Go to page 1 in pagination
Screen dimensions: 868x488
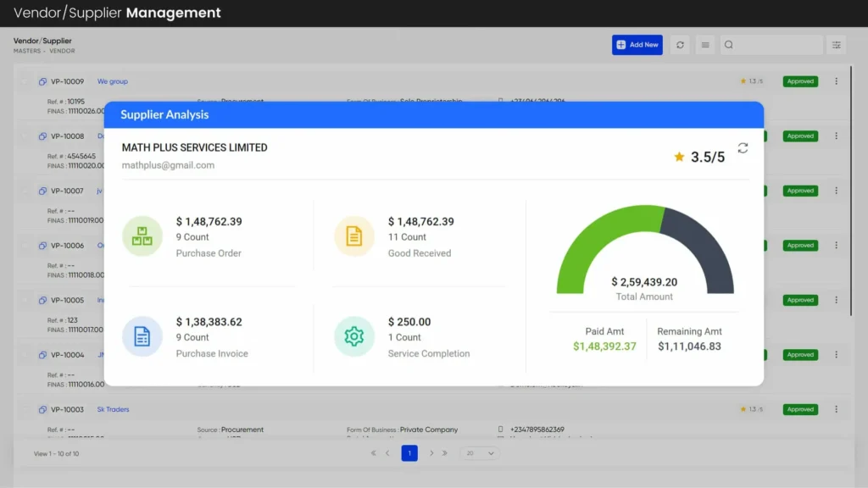point(409,453)
